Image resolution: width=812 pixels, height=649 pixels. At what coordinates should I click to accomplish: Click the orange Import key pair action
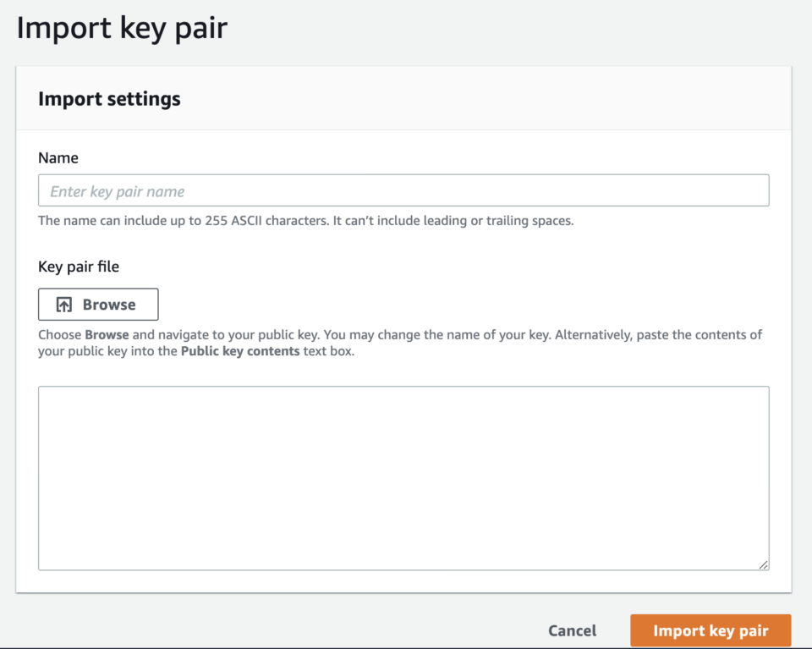[x=710, y=630]
